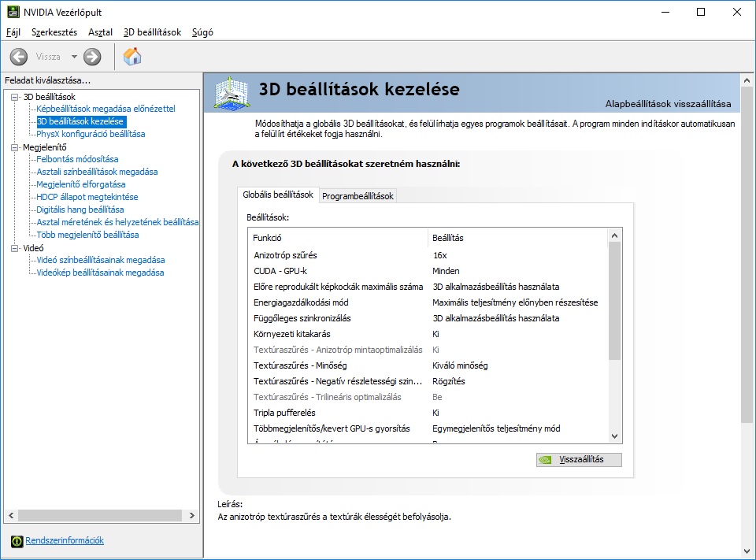Click the Forward arrow toolbar icon
Image resolution: width=756 pixels, height=560 pixels.
(x=92, y=57)
